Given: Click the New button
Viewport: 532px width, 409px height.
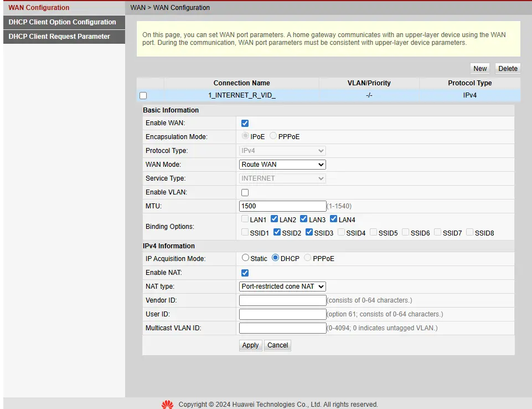Looking at the screenshot, I should click(x=480, y=69).
